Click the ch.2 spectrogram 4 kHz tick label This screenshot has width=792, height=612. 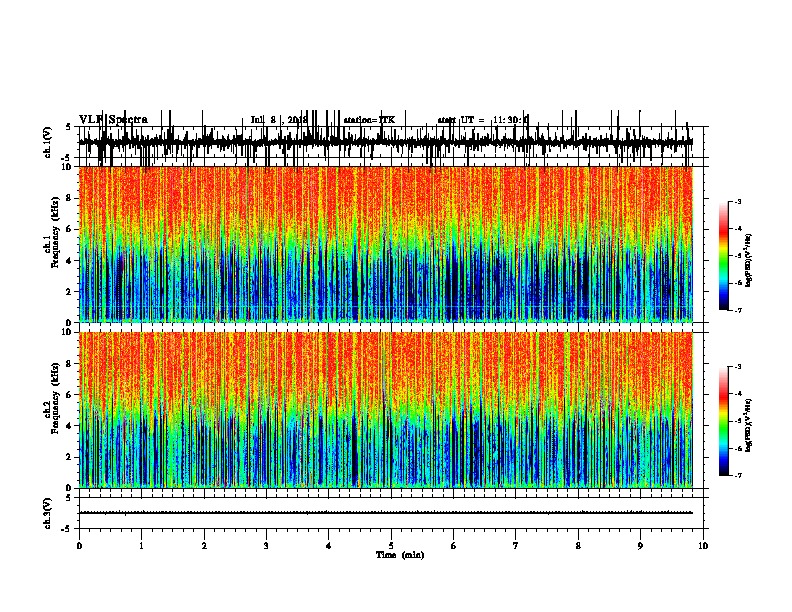(69, 426)
